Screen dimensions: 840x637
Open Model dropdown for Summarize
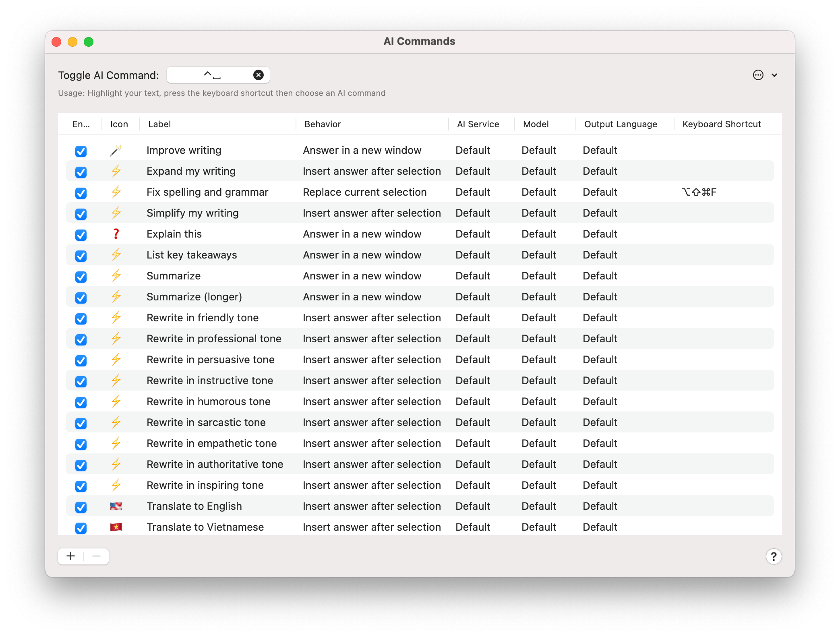click(x=539, y=275)
